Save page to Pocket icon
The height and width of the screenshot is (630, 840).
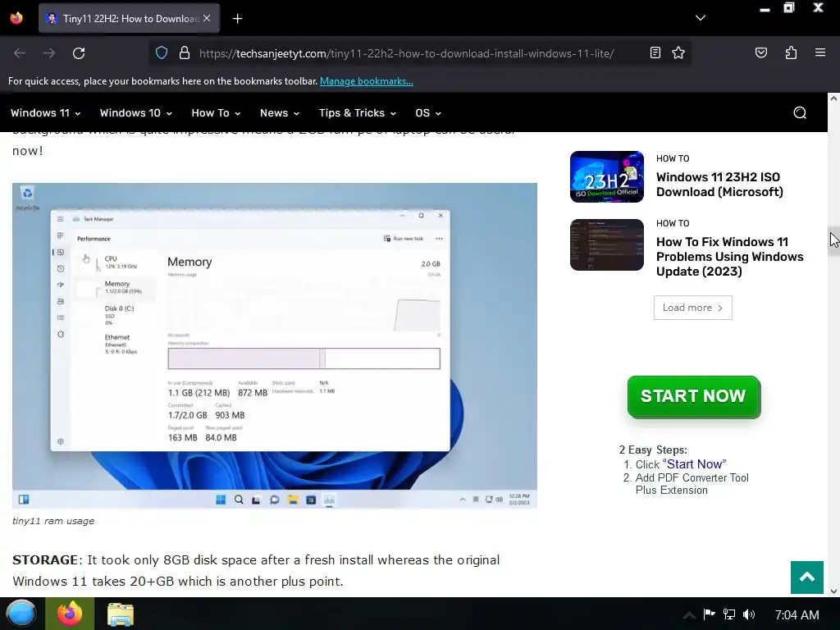pos(760,53)
